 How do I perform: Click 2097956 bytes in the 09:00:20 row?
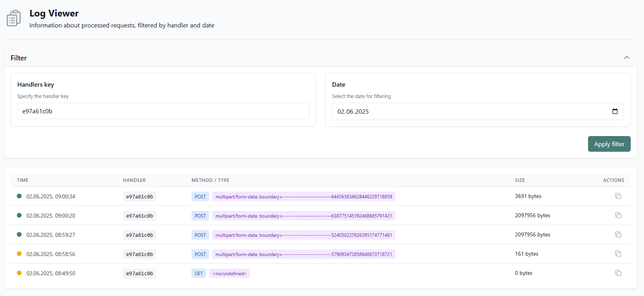tap(532, 215)
